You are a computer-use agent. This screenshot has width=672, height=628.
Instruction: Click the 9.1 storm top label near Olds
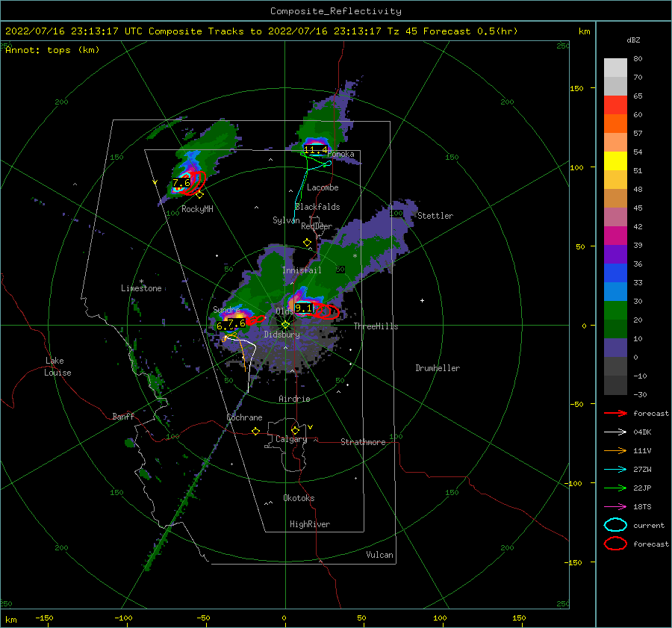point(304,308)
